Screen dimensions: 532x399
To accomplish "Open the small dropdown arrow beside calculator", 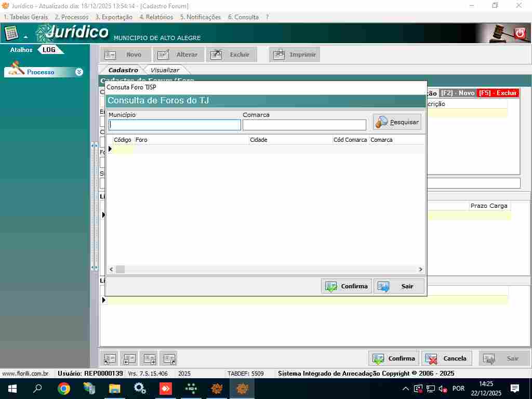I will pyautogui.click(x=25, y=37).
